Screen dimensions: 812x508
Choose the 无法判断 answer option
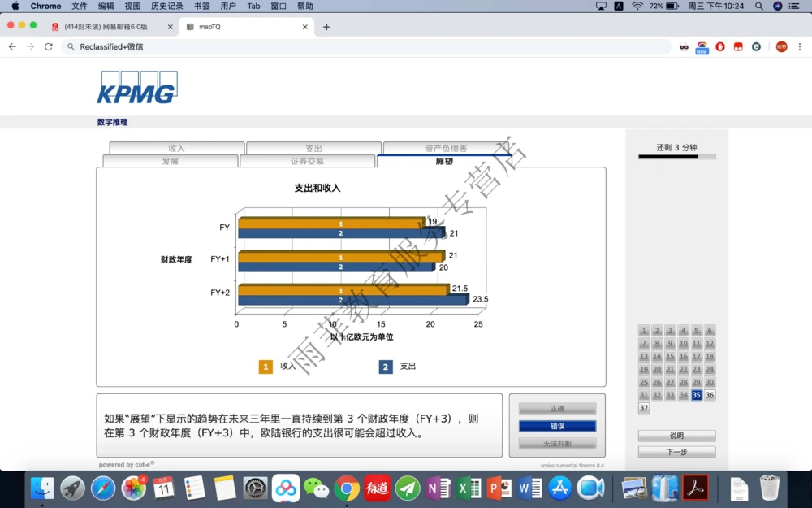click(x=557, y=443)
